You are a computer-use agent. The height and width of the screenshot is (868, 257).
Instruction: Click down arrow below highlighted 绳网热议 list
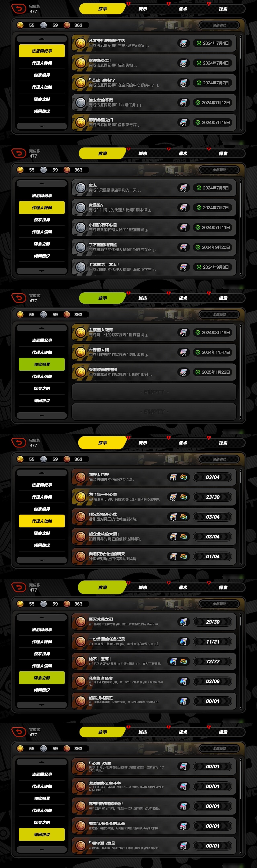click(x=42, y=850)
